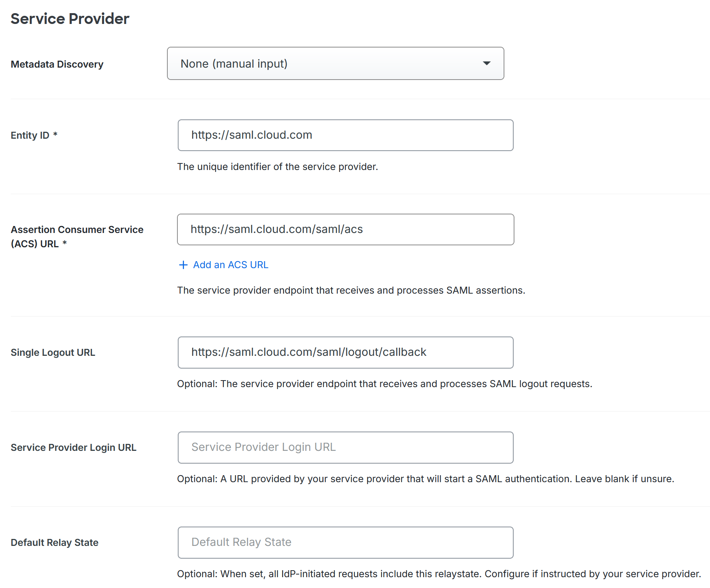
Task: Click the plus icon beside Add an ACS URL
Action: tap(183, 265)
